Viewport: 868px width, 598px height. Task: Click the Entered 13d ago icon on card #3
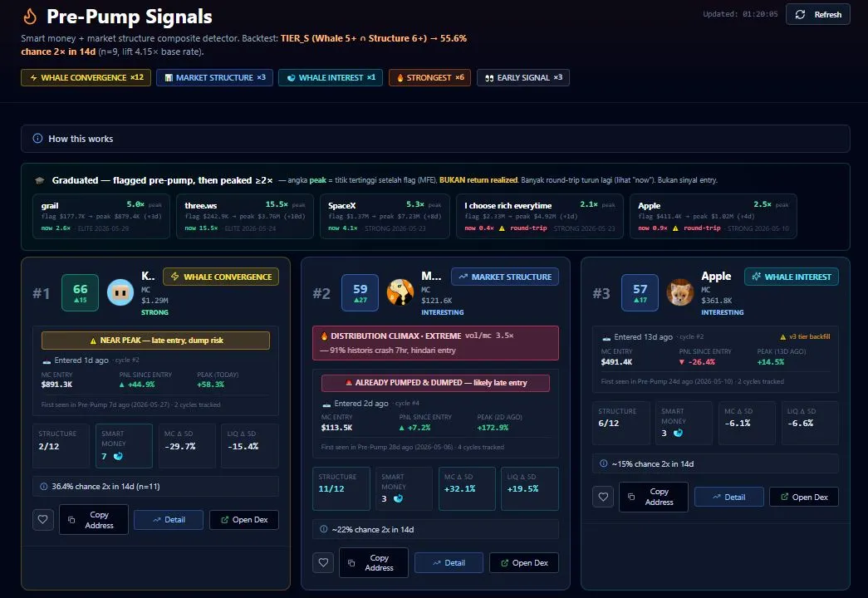606,337
